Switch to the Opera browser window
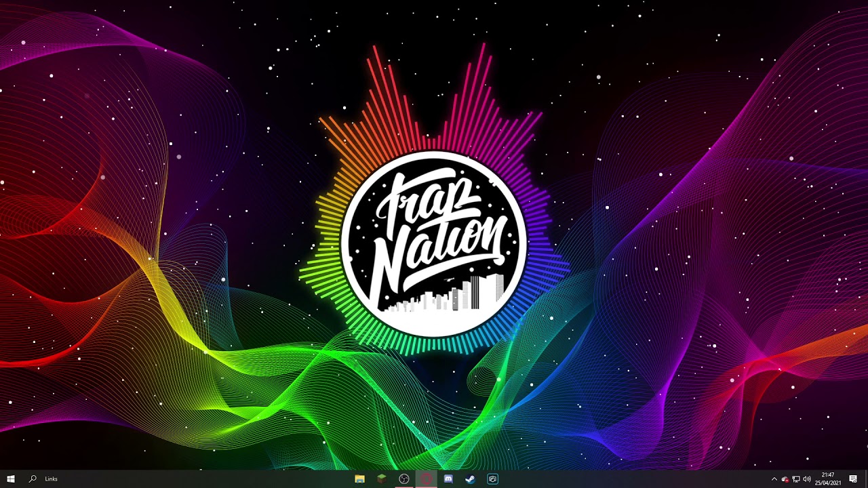Screen dimensions: 868x488 click(426, 479)
